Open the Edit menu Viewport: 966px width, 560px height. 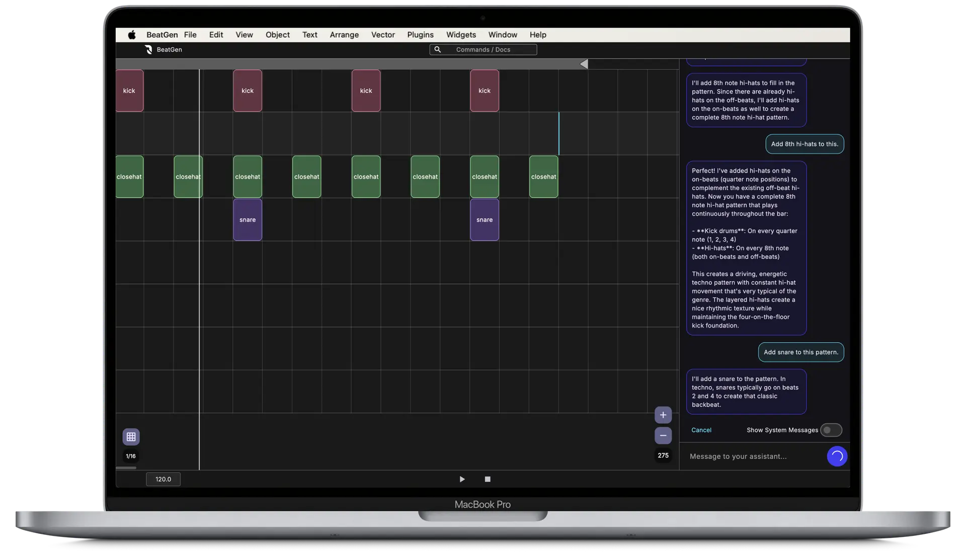216,35
